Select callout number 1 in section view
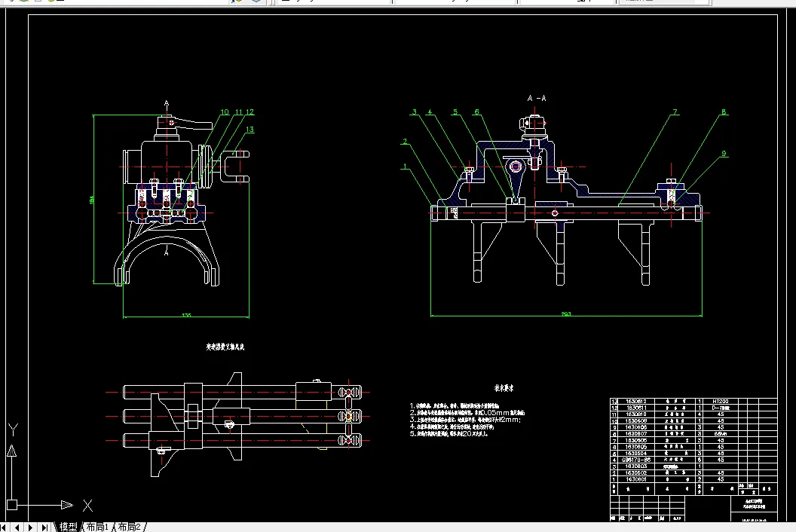The width and height of the screenshot is (796, 532). (x=405, y=166)
